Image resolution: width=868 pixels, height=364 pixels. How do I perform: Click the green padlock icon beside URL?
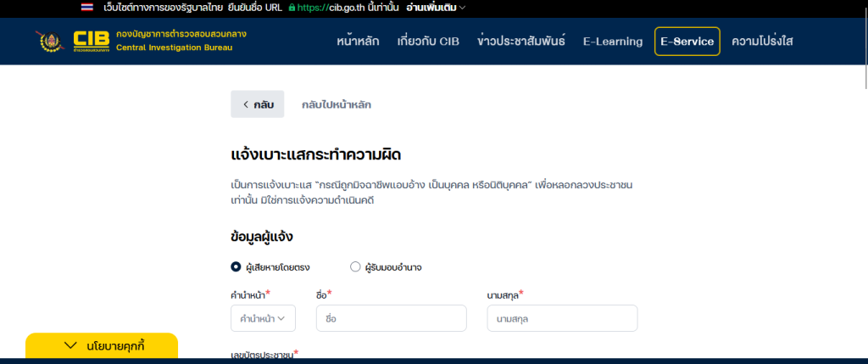pyautogui.click(x=292, y=8)
